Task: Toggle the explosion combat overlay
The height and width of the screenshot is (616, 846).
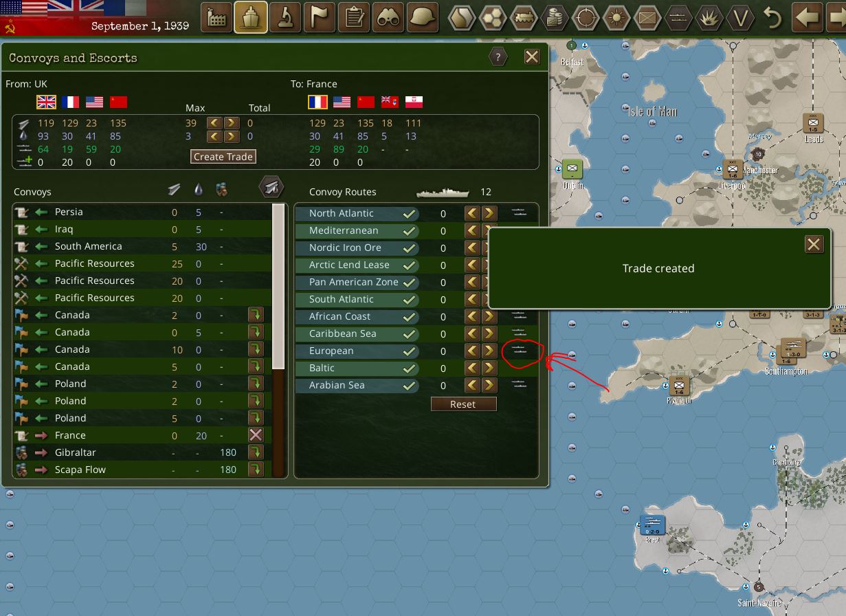Action: (x=709, y=18)
